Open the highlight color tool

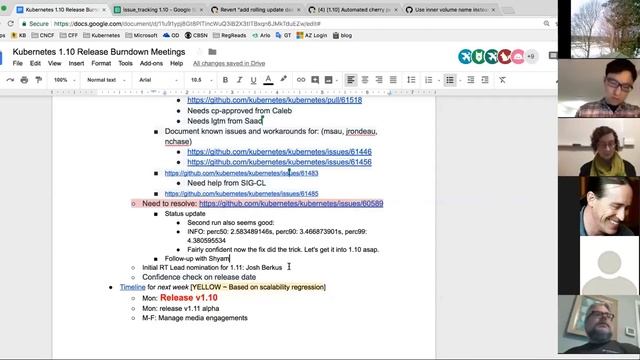pyautogui.click(x=283, y=79)
